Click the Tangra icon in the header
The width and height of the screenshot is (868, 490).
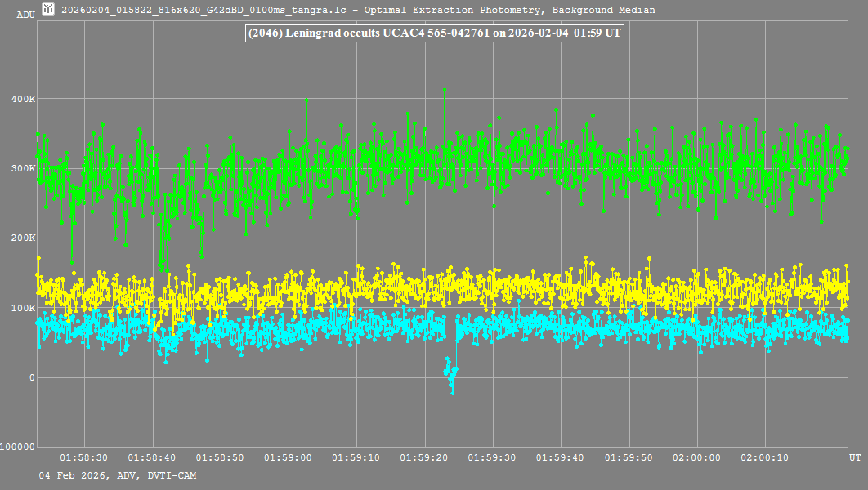click(48, 10)
